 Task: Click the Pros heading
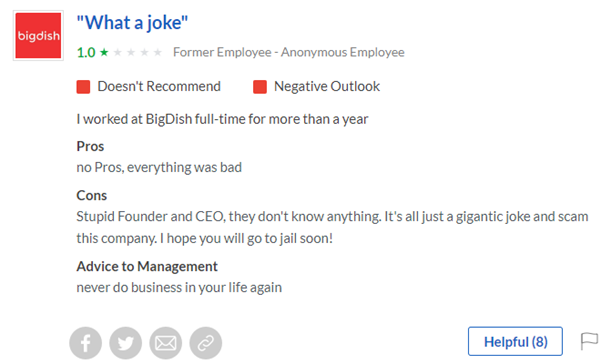[x=90, y=146]
